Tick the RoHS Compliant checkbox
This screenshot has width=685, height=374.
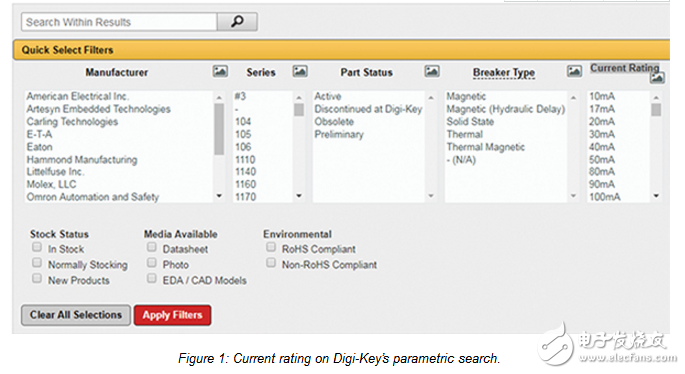[x=271, y=247]
